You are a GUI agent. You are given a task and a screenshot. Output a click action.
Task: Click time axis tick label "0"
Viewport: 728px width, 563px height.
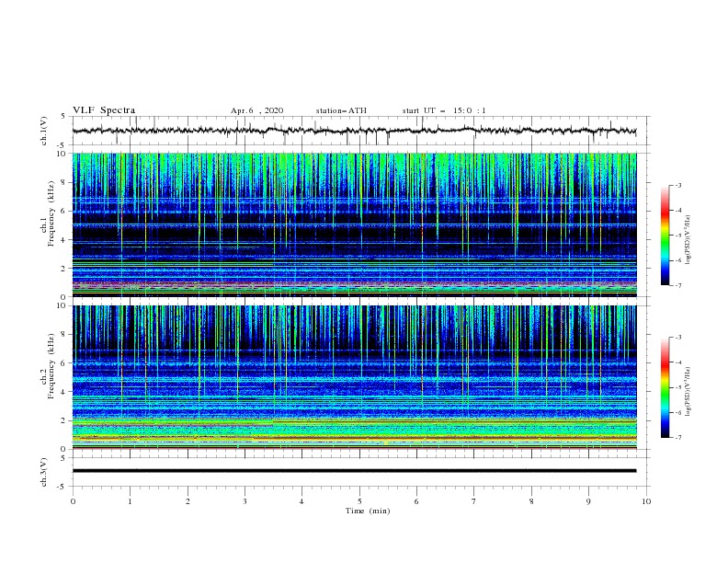point(73,501)
